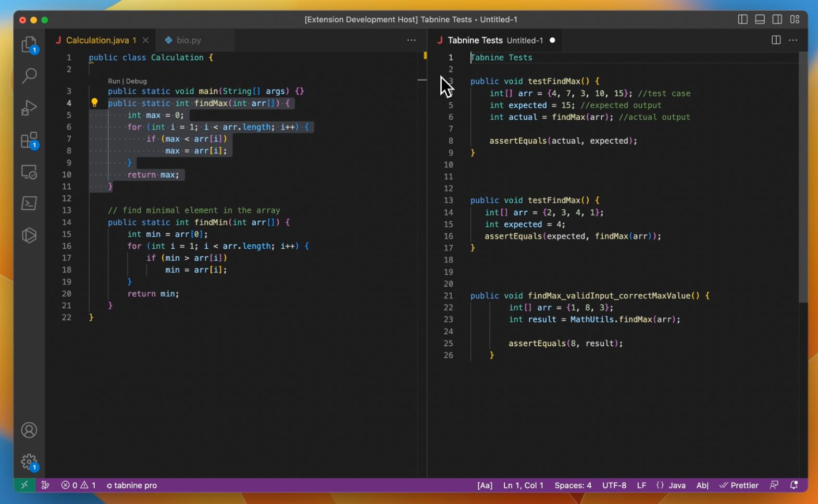This screenshot has height=504, width=818.
Task: Open the Search view in activity bar
Action: coord(29,76)
